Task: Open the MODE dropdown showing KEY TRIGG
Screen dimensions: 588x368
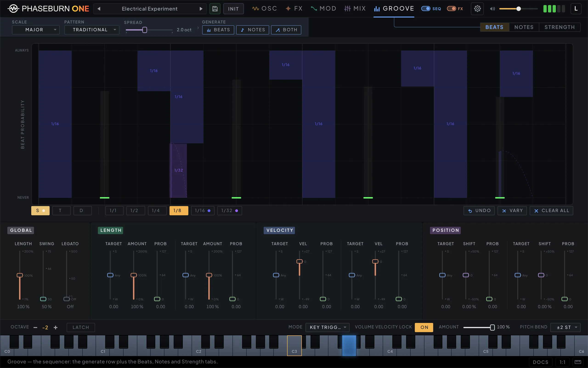Action: [x=327, y=327]
